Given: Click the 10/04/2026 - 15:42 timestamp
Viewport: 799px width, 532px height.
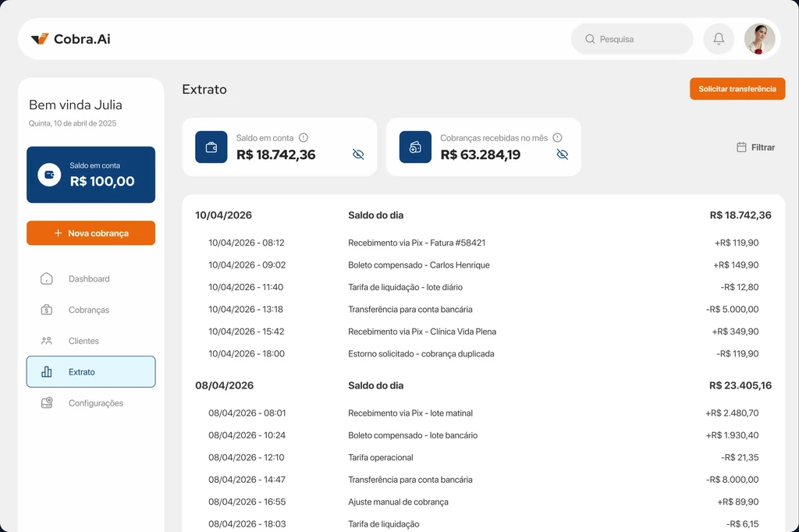Looking at the screenshot, I should pyautogui.click(x=246, y=332).
